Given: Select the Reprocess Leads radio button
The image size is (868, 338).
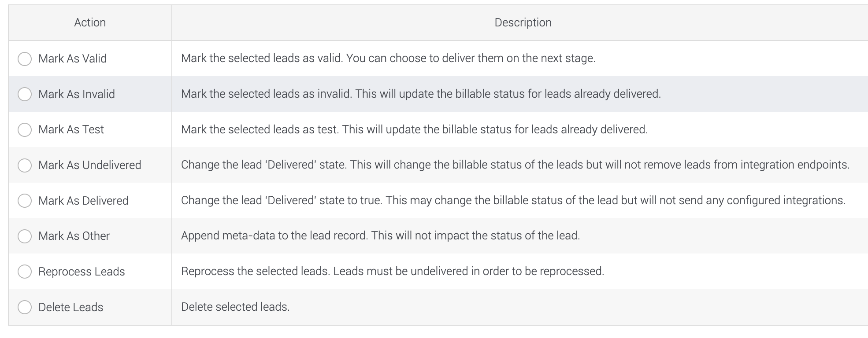Looking at the screenshot, I should coord(25,272).
